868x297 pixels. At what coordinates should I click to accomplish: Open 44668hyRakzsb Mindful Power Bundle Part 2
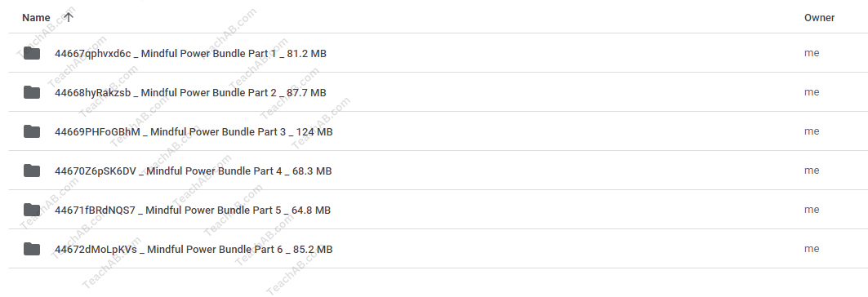(190, 93)
